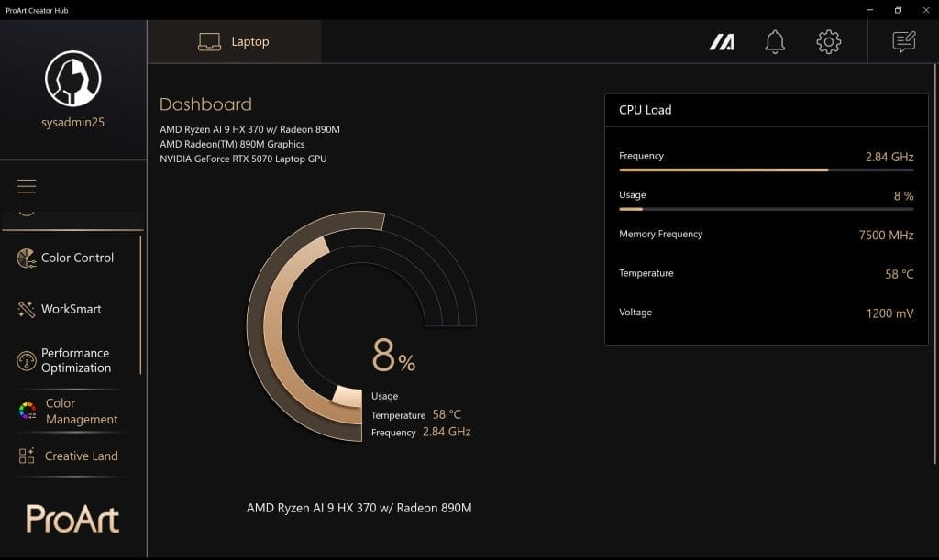
Task: Click the CPU name caption below gauge
Action: (359, 508)
